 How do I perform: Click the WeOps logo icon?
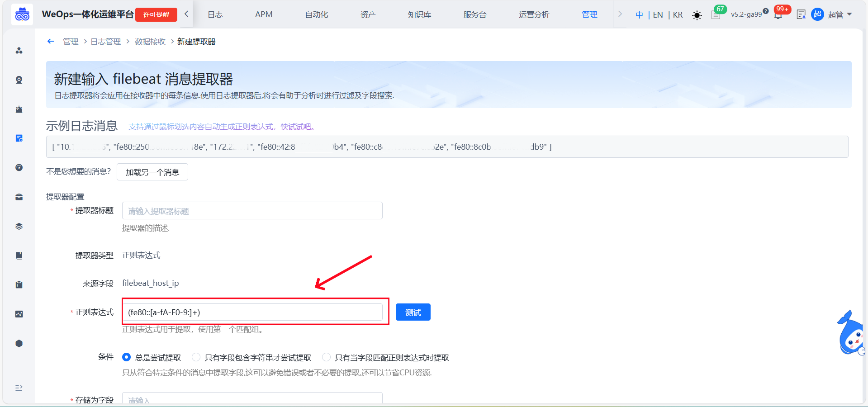click(x=22, y=14)
